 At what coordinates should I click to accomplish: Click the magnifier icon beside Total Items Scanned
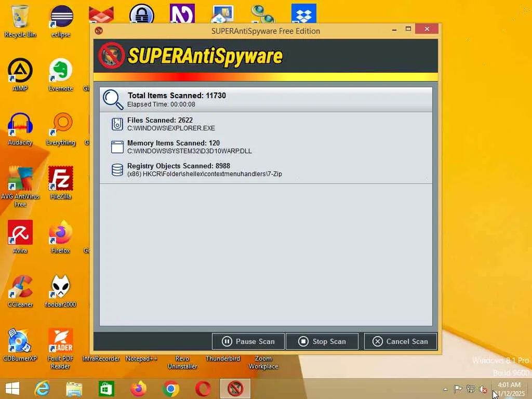pyautogui.click(x=113, y=99)
